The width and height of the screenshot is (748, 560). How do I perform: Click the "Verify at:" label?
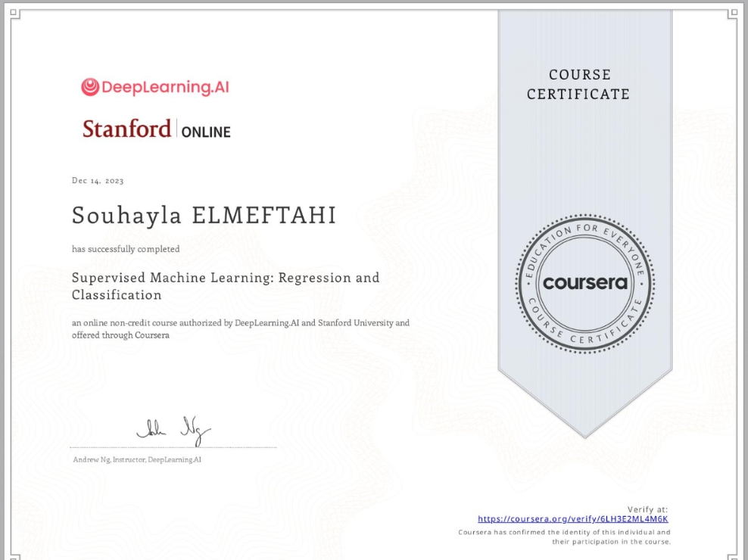point(647,509)
